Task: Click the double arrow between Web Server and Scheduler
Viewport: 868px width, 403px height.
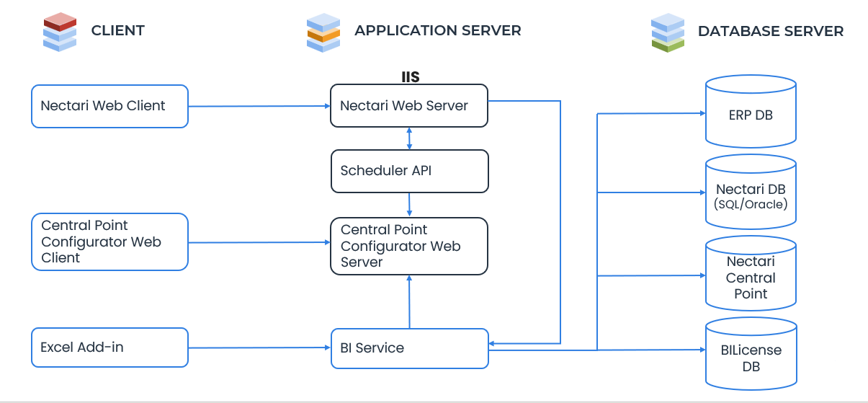Action: (409, 138)
